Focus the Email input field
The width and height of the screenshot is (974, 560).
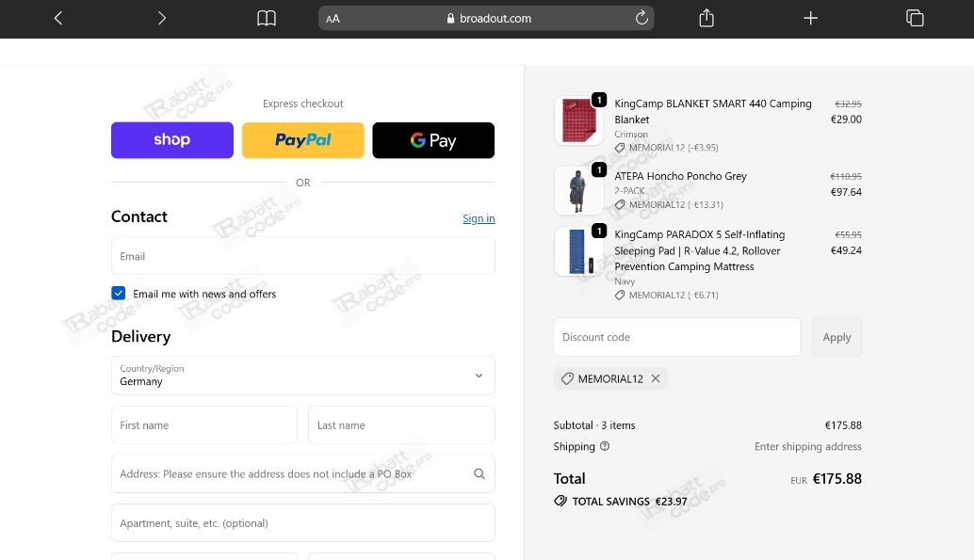pyautogui.click(x=303, y=256)
